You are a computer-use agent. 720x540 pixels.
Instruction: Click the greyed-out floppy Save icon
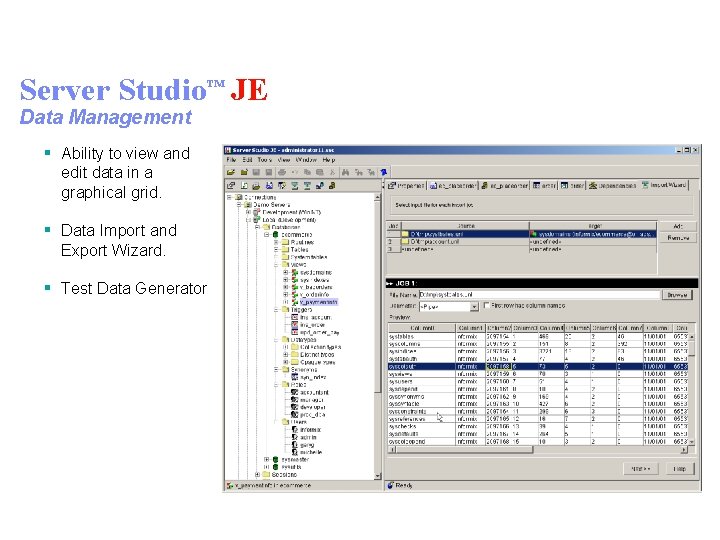click(x=256, y=172)
